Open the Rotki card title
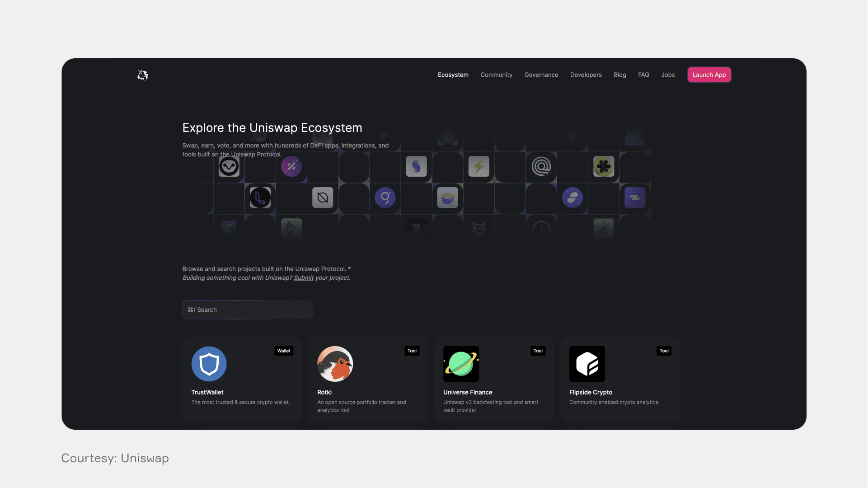The width and height of the screenshot is (868, 488). pyautogui.click(x=324, y=393)
